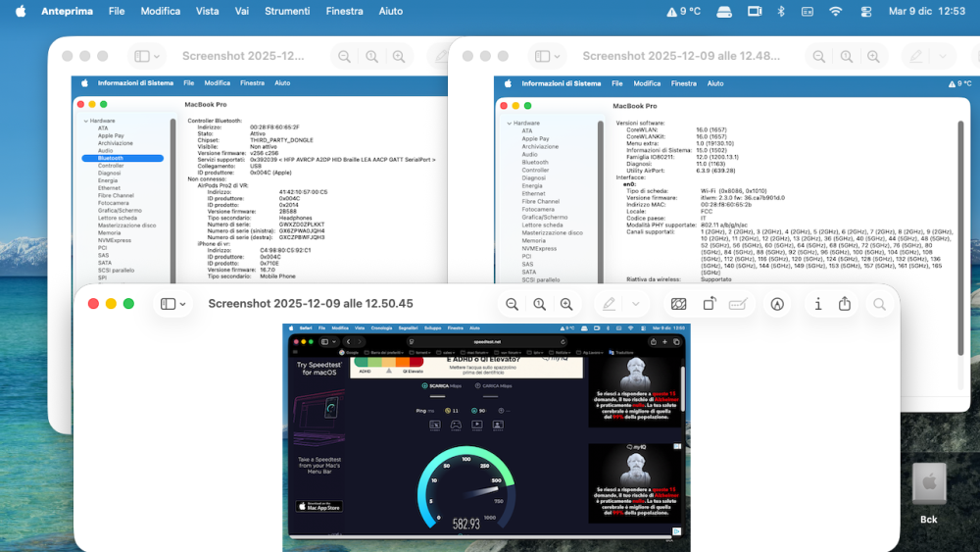Select the markup pen in the 12.48 window
Image resolution: width=980 pixels, height=552 pixels.
point(915,57)
